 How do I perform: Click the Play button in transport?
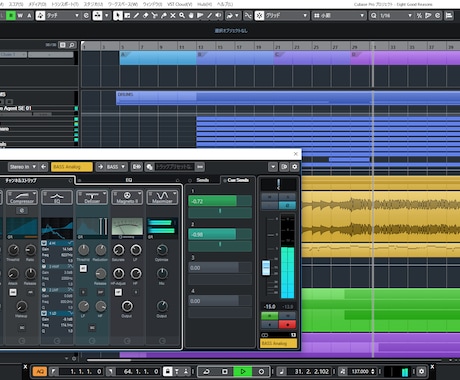(x=243, y=371)
